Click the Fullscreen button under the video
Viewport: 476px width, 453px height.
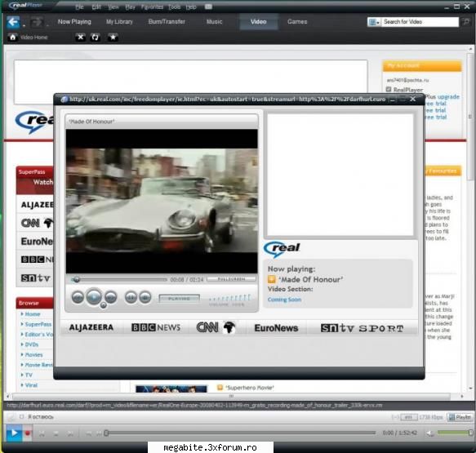tap(231, 279)
